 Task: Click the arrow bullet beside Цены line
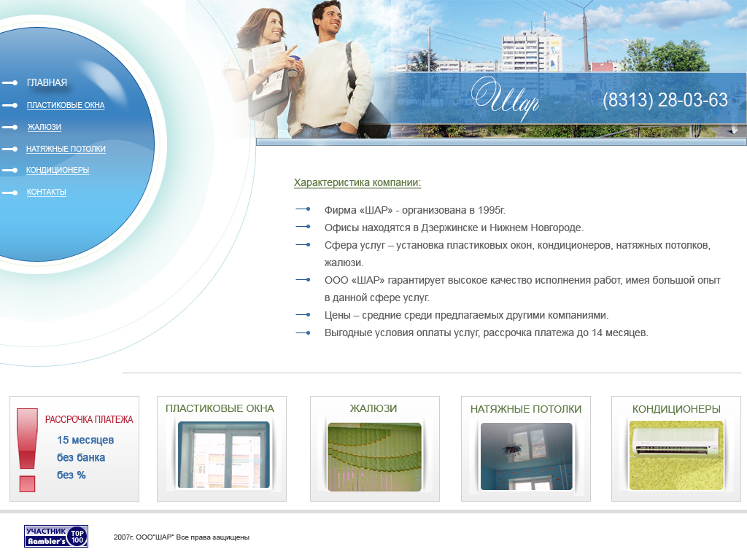point(303,315)
